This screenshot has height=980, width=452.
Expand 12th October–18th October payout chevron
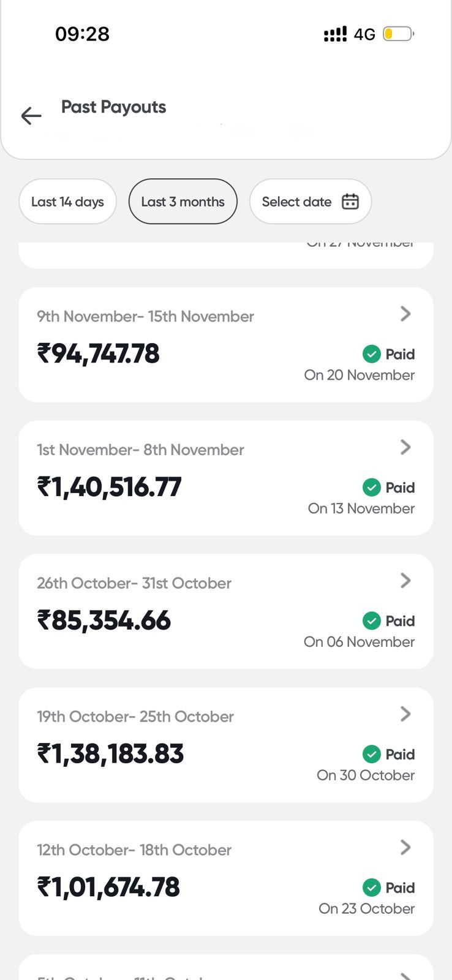pyautogui.click(x=405, y=848)
